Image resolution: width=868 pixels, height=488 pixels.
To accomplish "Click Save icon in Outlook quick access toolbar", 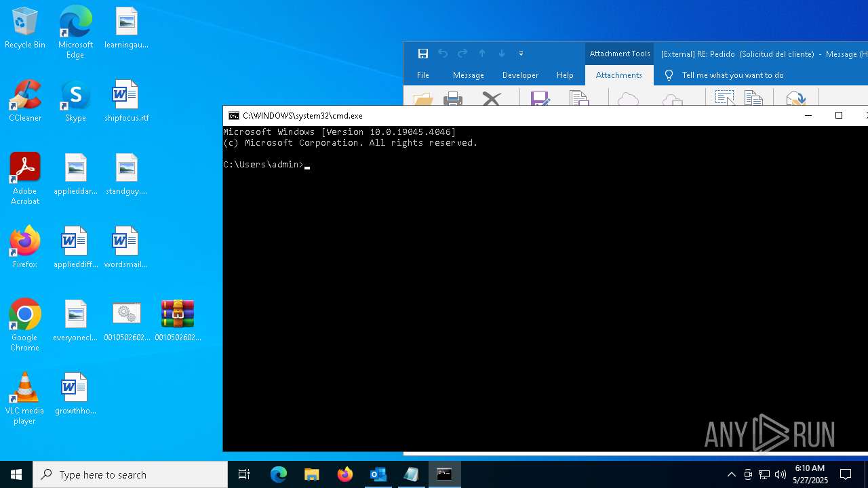I will [422, 54].
